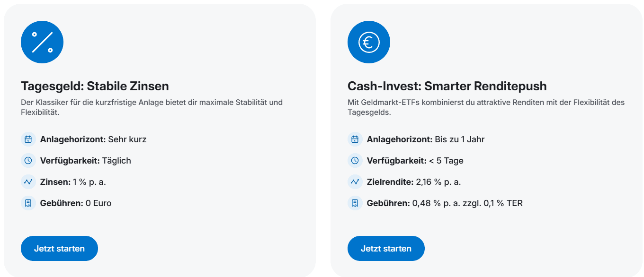This screenshot has width=644, height=277.
Task: Select the 'Tagesgeld: Stabile Zinsen' heading
Action: (95, 86)
